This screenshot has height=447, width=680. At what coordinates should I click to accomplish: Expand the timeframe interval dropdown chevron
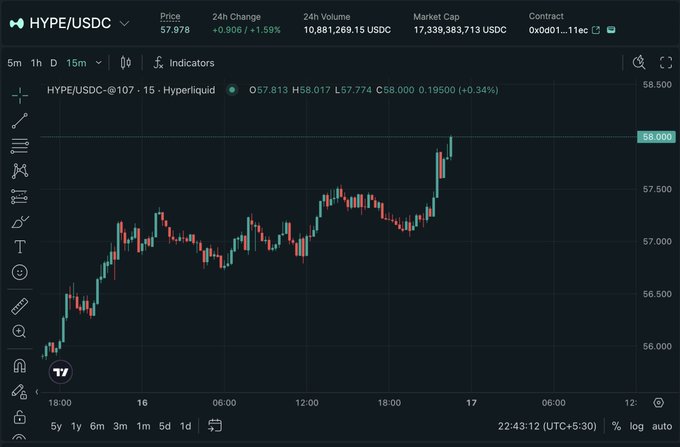tap(99, 63)
